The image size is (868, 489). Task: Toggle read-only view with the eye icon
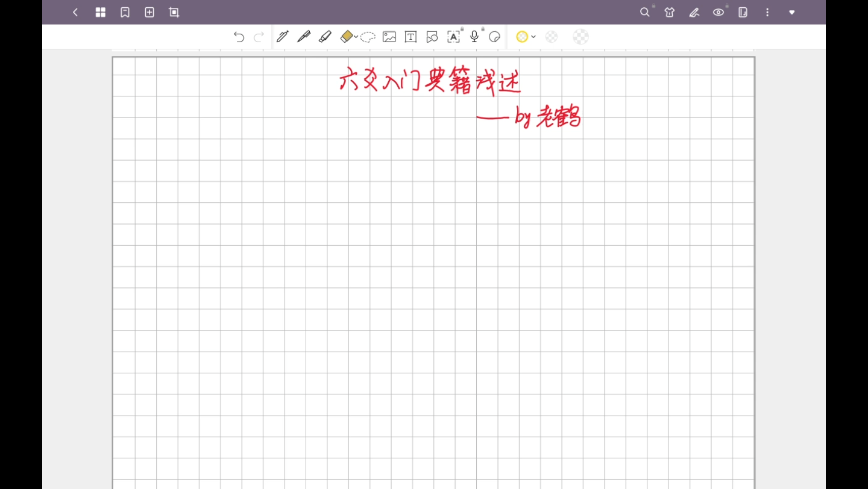(719, 12)
